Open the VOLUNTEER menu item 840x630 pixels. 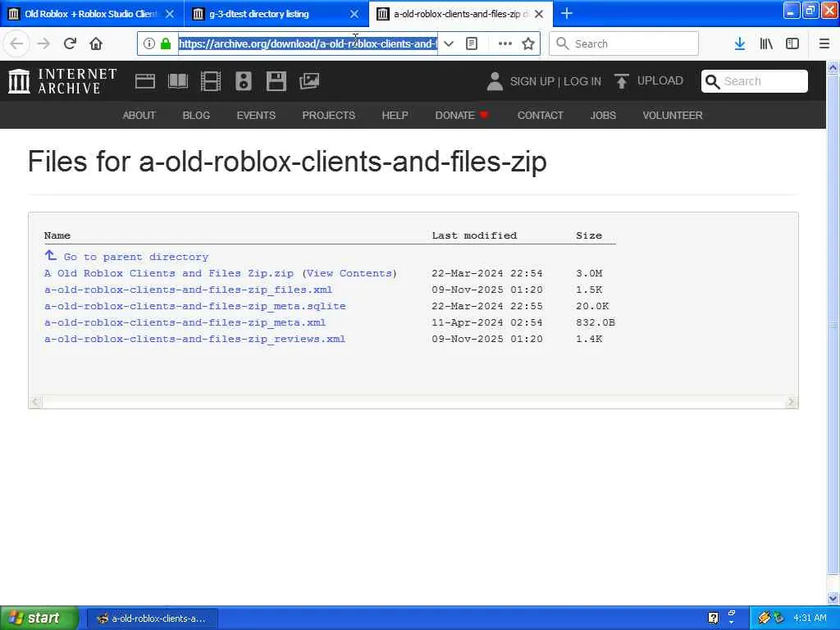coord(673,115)
